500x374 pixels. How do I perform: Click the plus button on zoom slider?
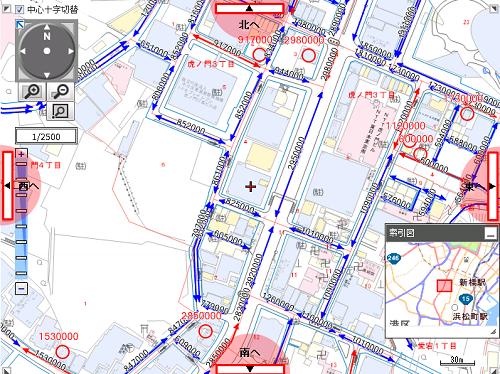point(21,154)
